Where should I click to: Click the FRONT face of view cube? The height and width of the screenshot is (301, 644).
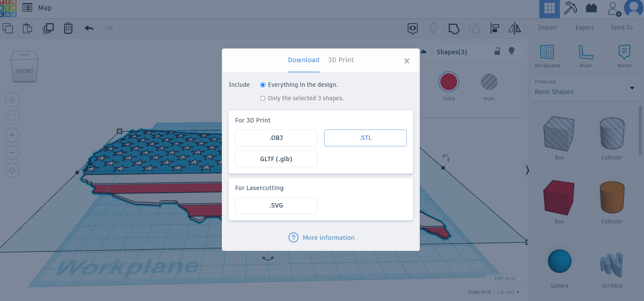[x=24, y=71]
